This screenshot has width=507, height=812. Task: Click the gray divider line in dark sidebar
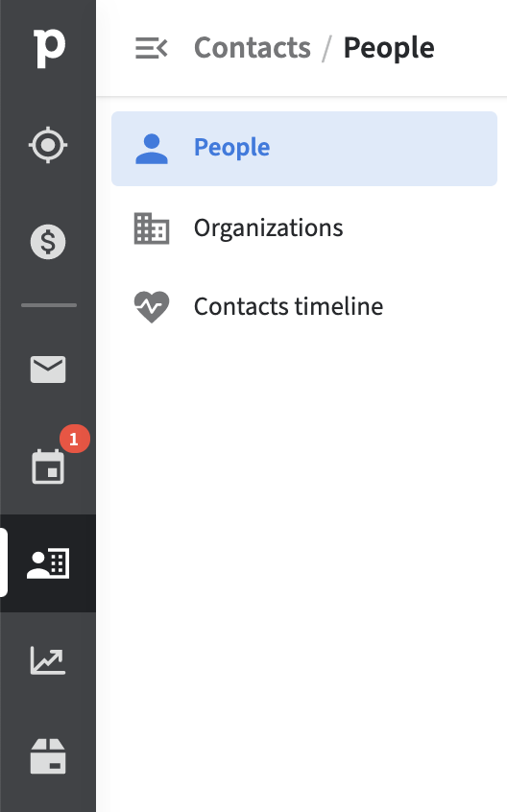[49, 305]
